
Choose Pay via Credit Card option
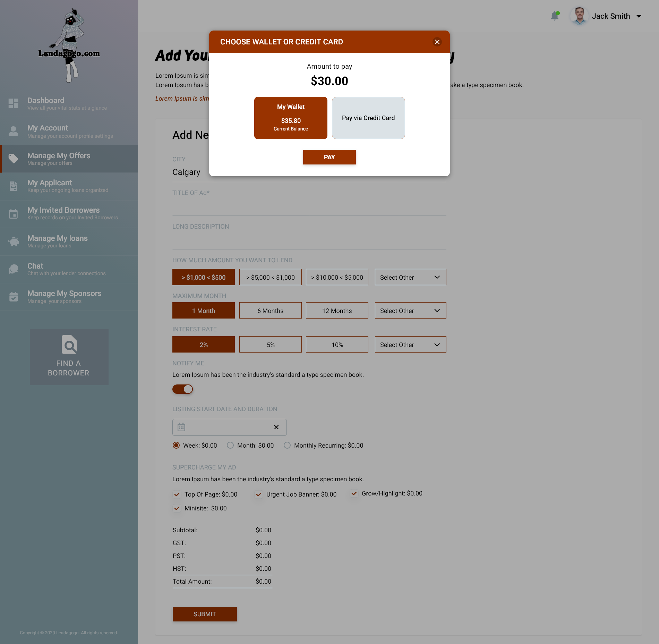click(x=368, y=118)
